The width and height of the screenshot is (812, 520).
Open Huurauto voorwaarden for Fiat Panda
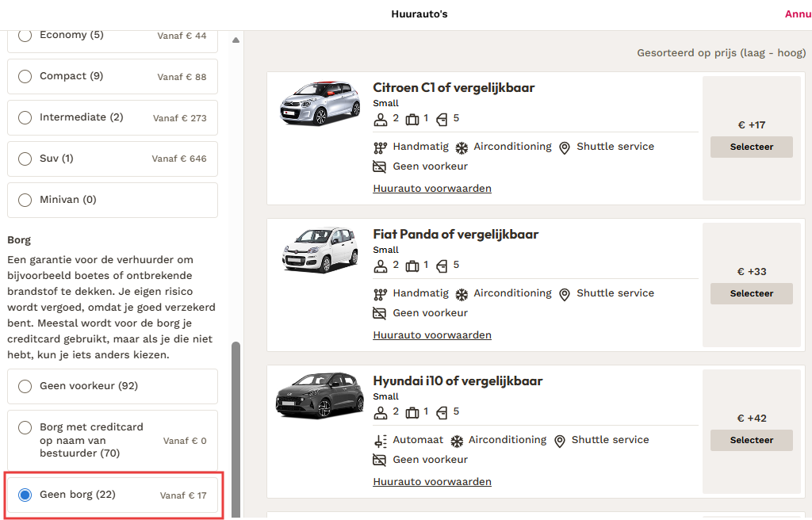tap(432, 335)
